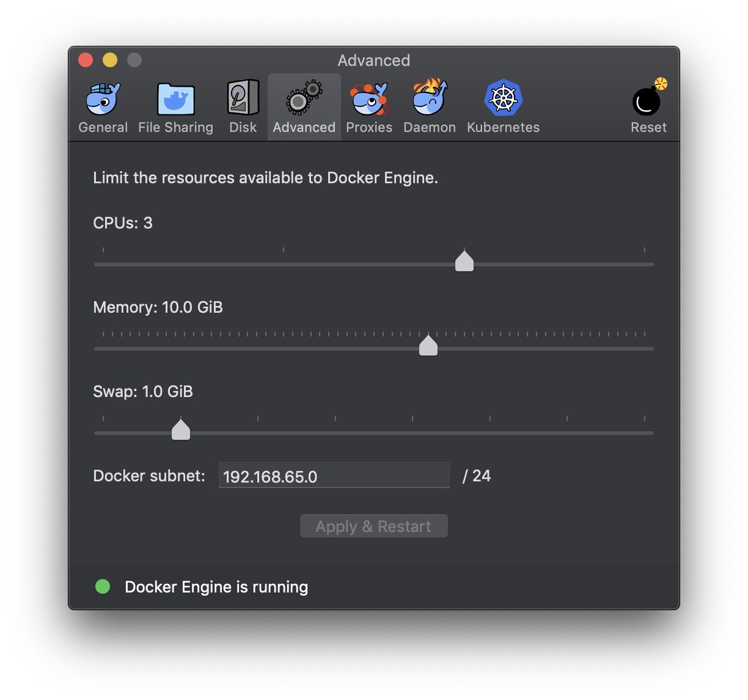Click the CPUs slider handle
Screen dimensions: 748x700
tap(464, 261)
